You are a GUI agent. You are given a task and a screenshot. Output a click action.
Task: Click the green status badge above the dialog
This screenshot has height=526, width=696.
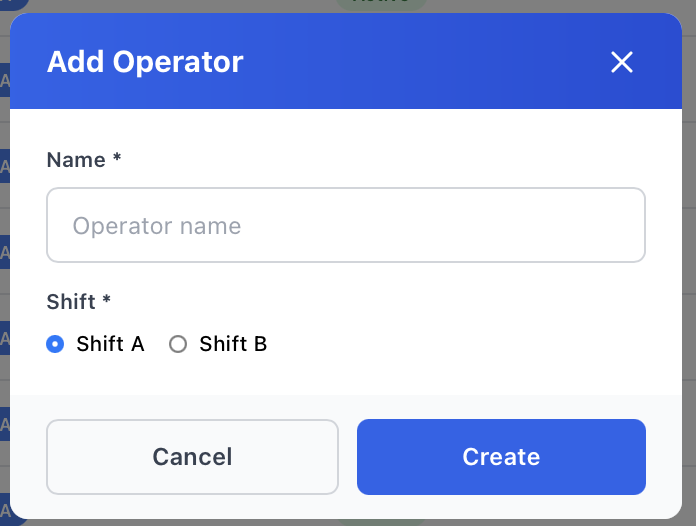[x=380, y=4]
